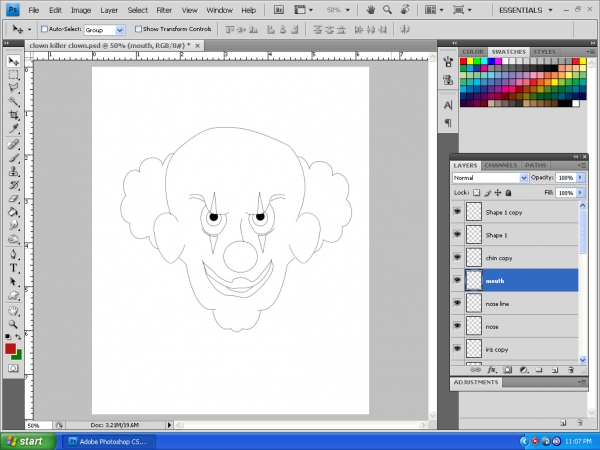This screenshot has width=600, height=450.
Task: Select the Crop tool
Action: (13, 114)
